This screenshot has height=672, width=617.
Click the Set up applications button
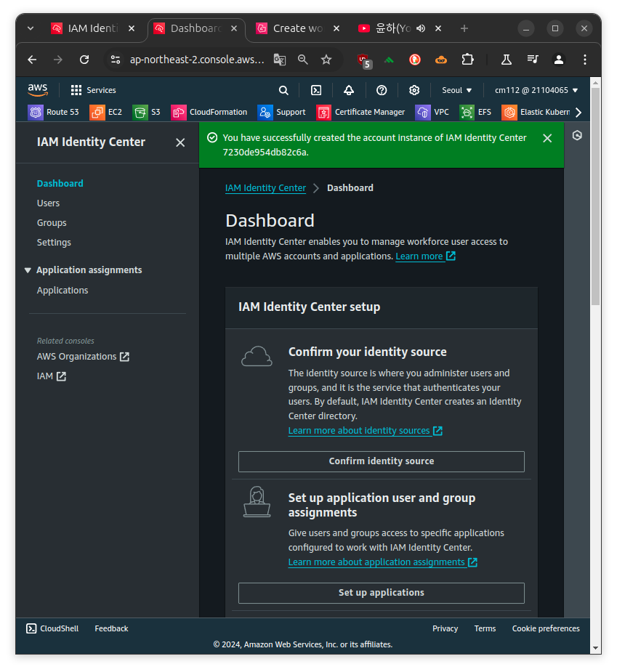(x=382, y=593)
